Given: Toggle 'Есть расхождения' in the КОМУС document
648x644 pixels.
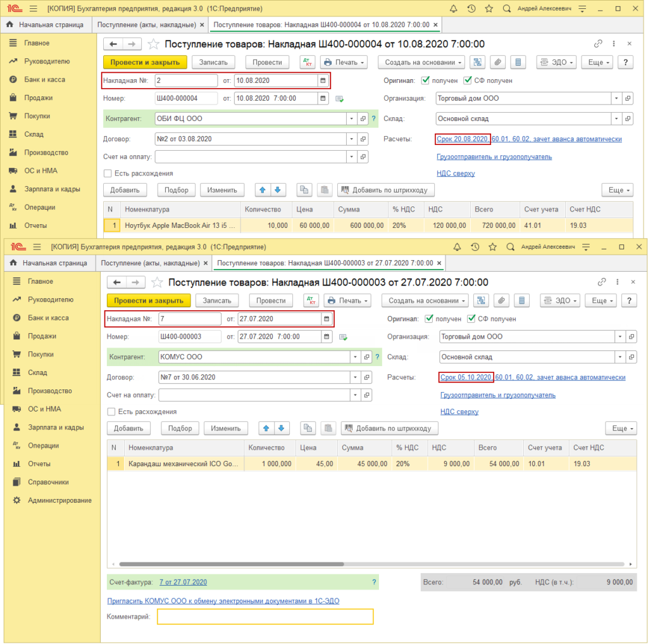Looking at the screenshot, I should (112, 412).
